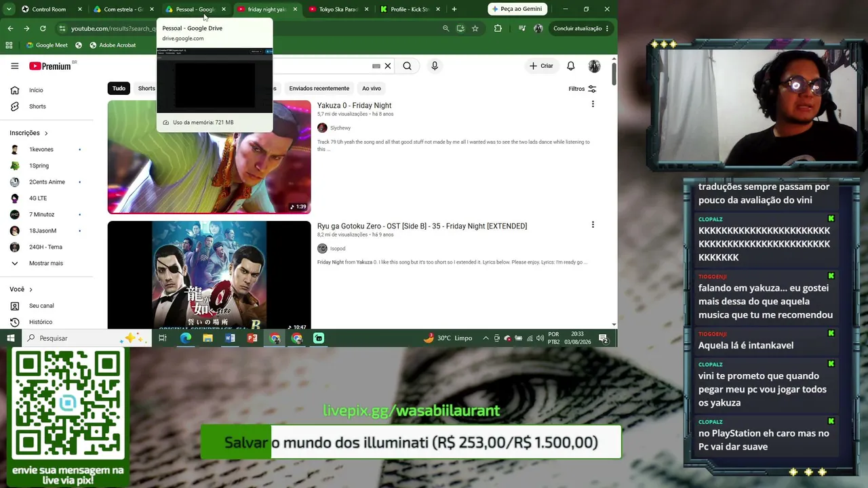Switch to the Com estrela Google Drive tab
The height and width of the screenshot is (488, 868).
(122, 9)
